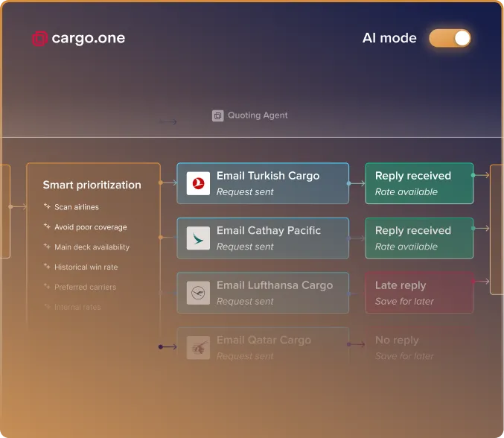Click the Lufthansa Cargo airline logo

pyautogui.click(x=198, y=293)
